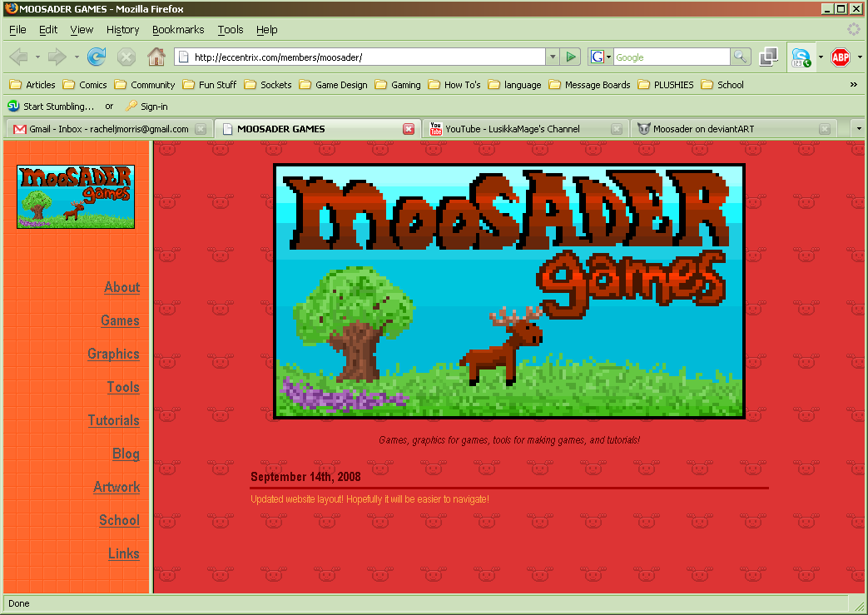Screen dimensions: 868x615
Task: Open the Bookmarks menu
Action: pos(178,29)
